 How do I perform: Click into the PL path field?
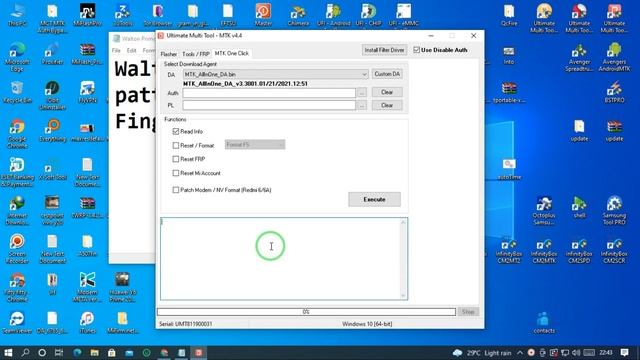tap(269, 105)
